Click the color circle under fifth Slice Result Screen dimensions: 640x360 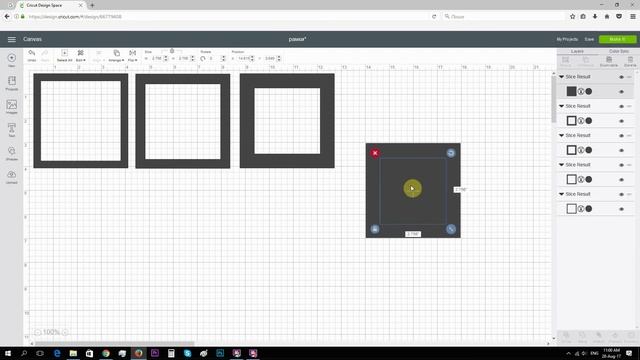(x=589, y=209)
